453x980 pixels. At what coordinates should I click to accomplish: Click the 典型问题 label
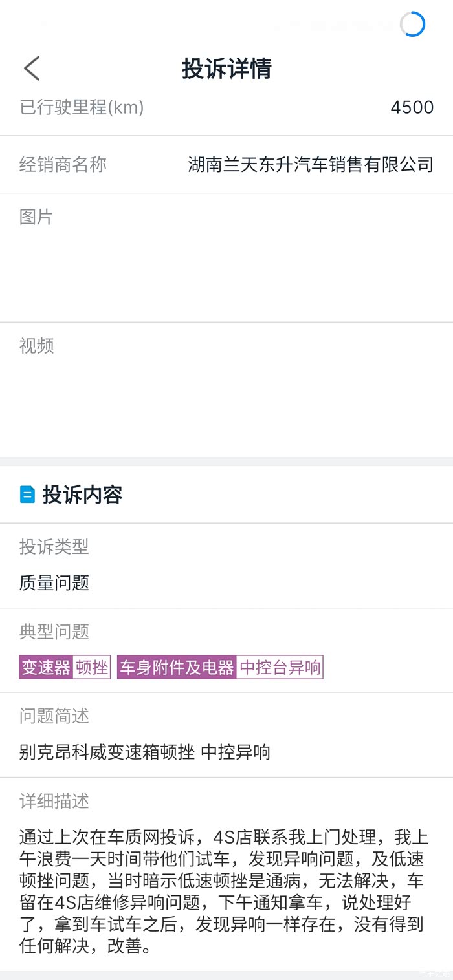(x=54, y=632)
